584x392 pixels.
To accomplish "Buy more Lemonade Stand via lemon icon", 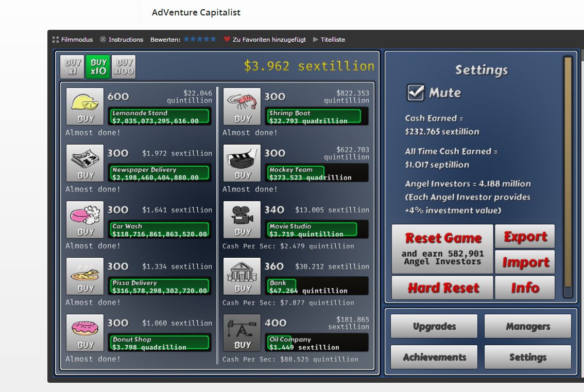I will 85,106.
